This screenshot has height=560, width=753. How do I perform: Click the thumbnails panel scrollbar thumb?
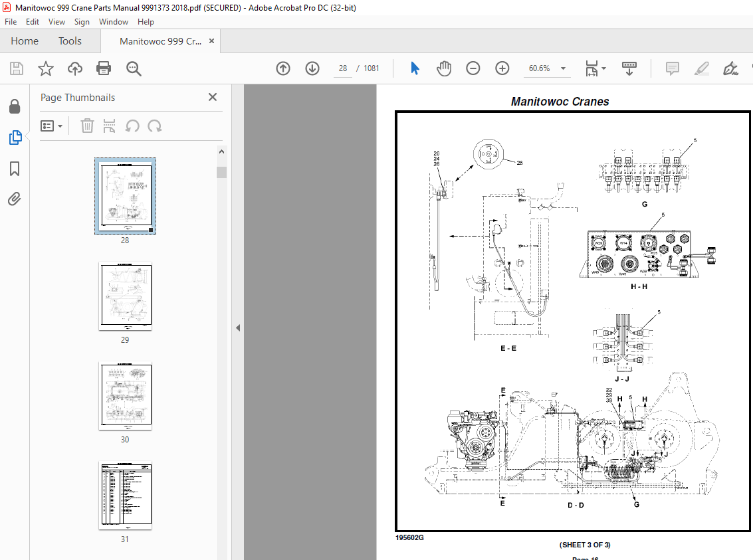(221, 172)
